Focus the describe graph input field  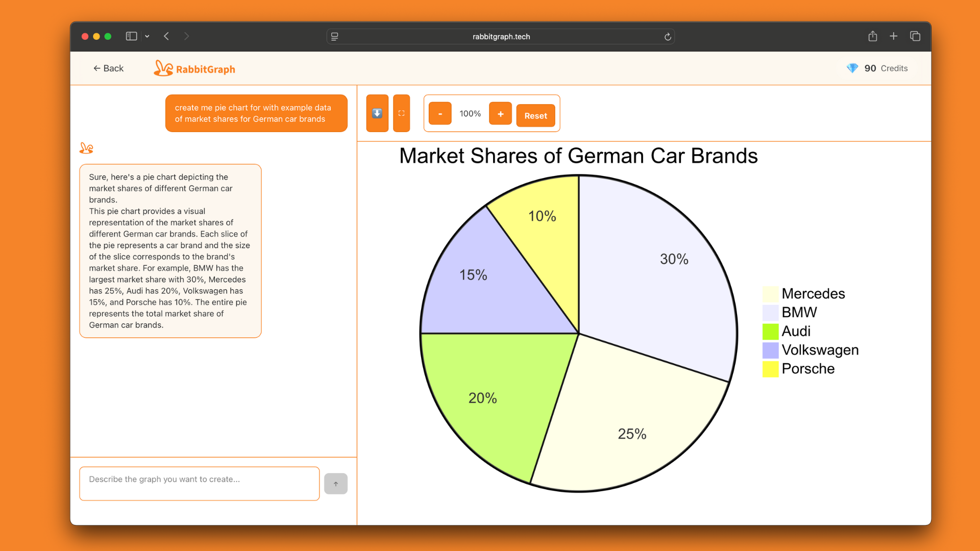click(199, 483)
